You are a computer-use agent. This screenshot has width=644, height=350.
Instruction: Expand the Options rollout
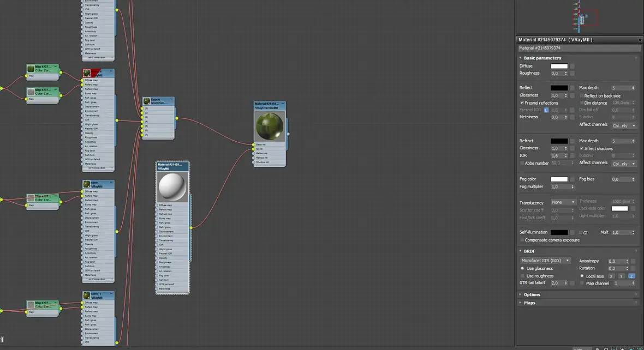pyautogui.click(x=532, y=294)
